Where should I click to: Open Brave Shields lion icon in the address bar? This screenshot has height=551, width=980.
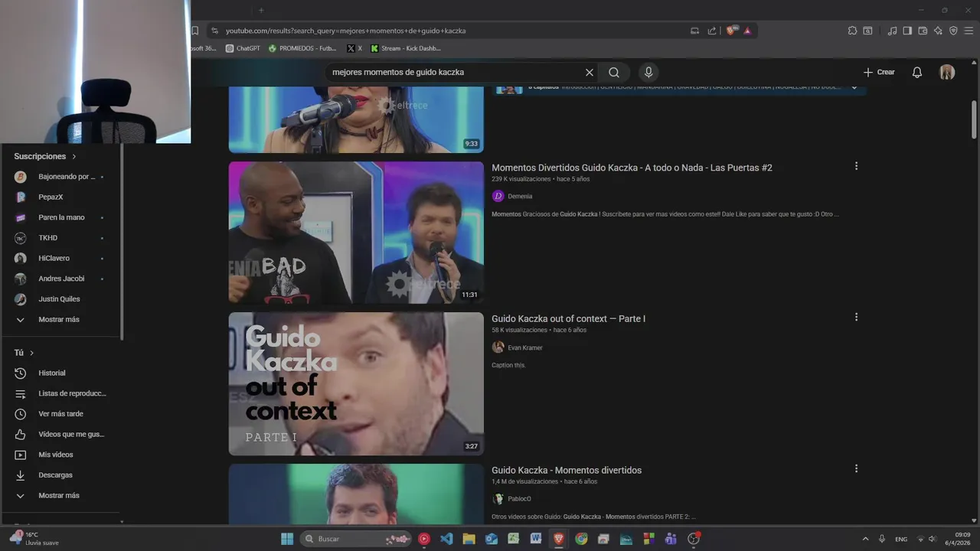[731, 31]
